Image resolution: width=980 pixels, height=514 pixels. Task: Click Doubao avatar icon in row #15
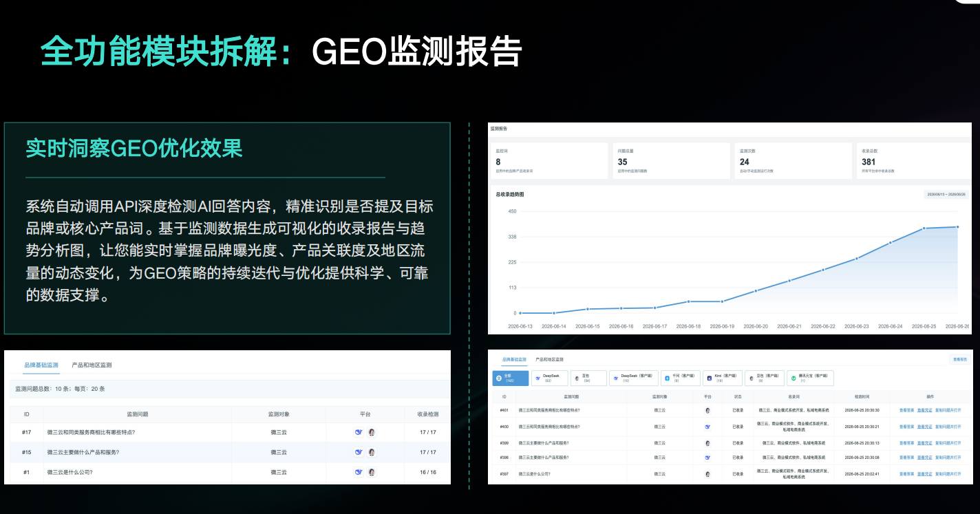(372, 452)
